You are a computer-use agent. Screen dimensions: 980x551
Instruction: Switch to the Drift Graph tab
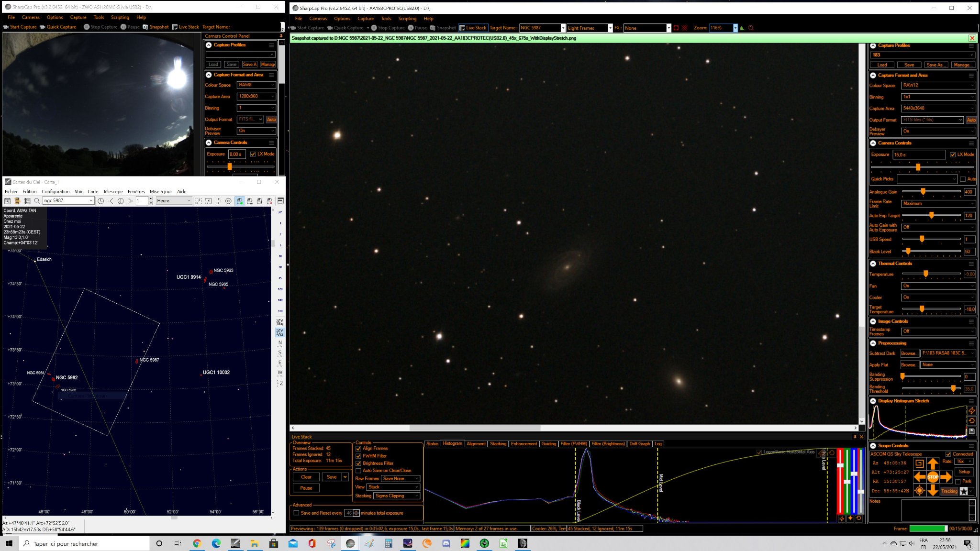click(x=640, y=444)
